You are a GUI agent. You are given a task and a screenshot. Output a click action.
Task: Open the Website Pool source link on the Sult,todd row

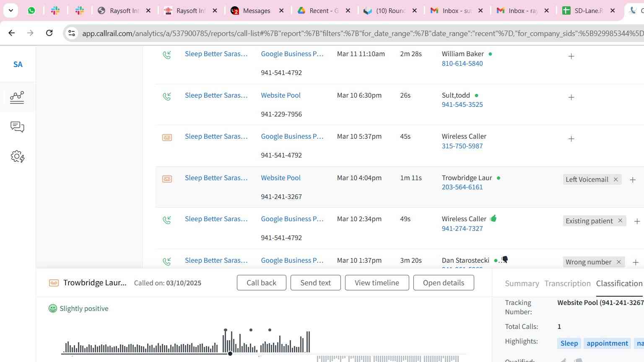coord(280,95)
